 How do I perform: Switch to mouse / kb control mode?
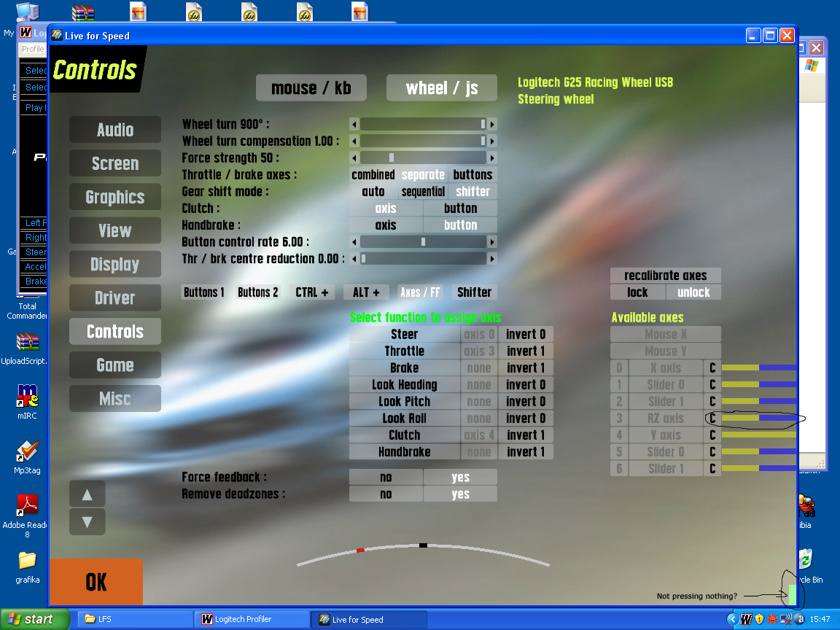[x=311, y=87]
